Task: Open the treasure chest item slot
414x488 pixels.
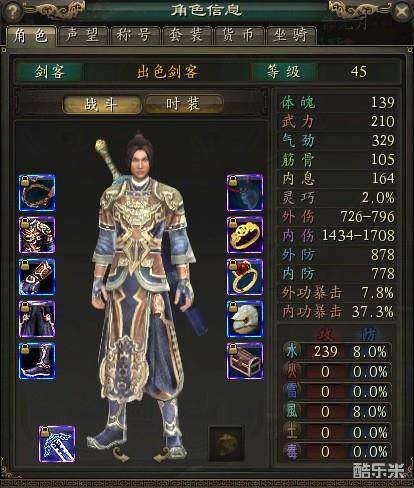Action: click(245, 361)
